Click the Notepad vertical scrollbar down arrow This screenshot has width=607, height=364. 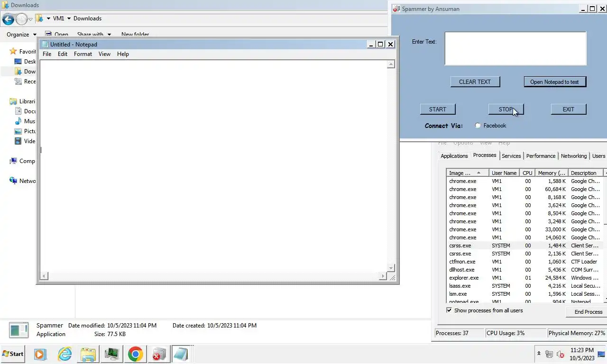point(391,268)
